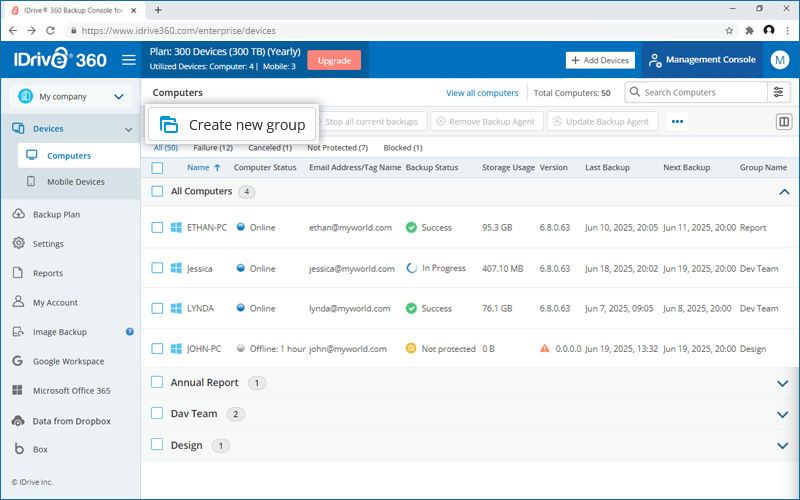Open the hamburger menu next to IDrive 360 logo
The width and height of the screenshot is (800, 500).
[x=129, y=60]
